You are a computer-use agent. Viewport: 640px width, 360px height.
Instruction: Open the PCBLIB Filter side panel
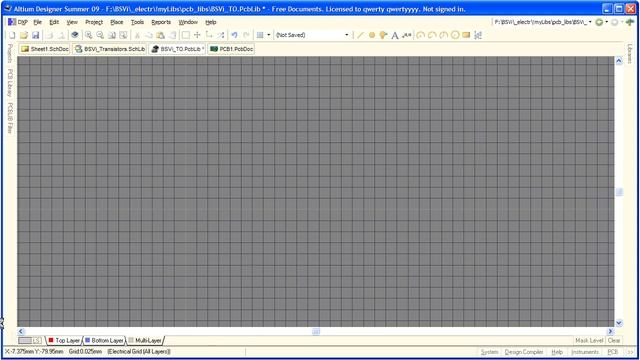pyautogui.click(x=10, y=118)
